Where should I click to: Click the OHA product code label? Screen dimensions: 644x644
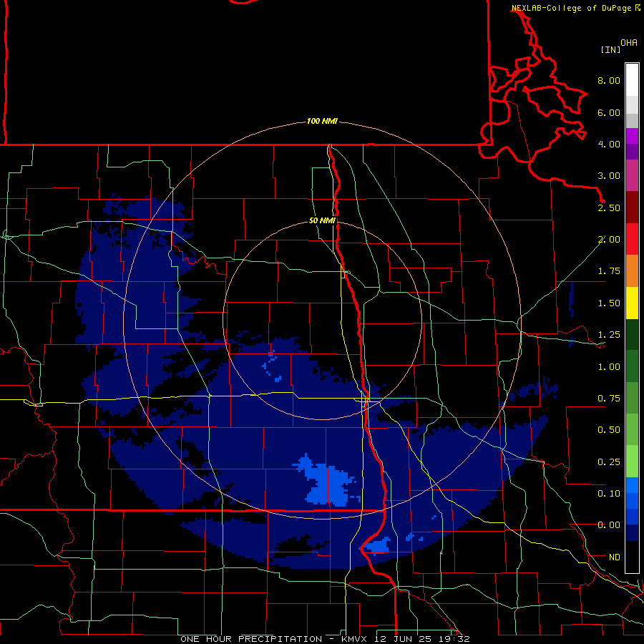point(629,43)
